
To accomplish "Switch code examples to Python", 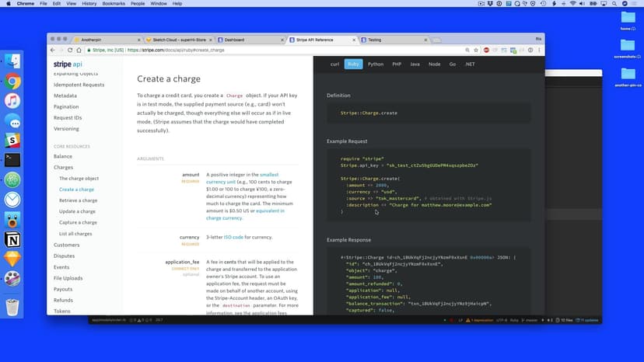I will [x=376, y=64].
